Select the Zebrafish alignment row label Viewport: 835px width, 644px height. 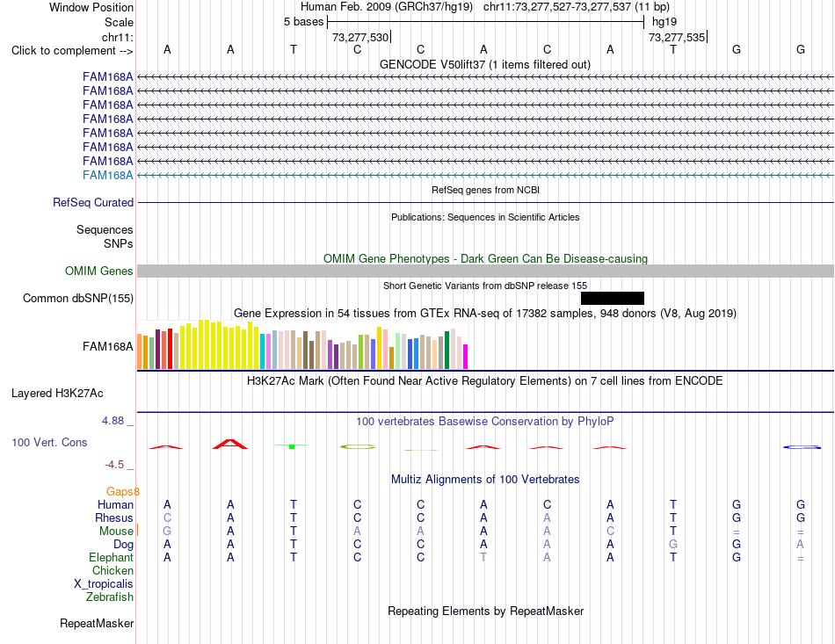(x=110, y=597)
